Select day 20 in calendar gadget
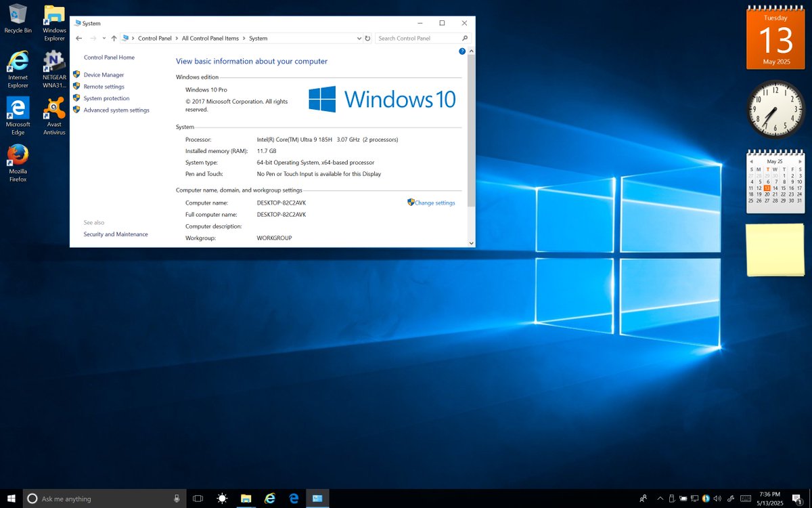The image size is (812, 508). [767, 194]
